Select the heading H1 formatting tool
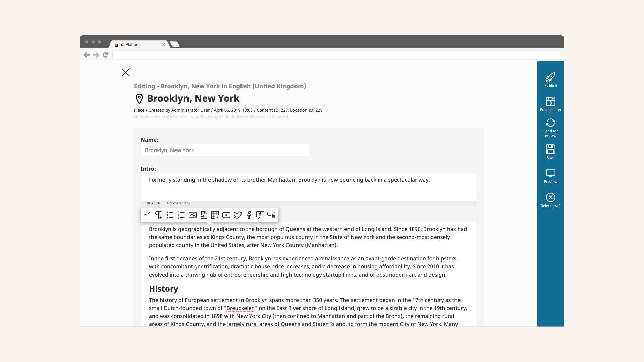 click(147, 215)
